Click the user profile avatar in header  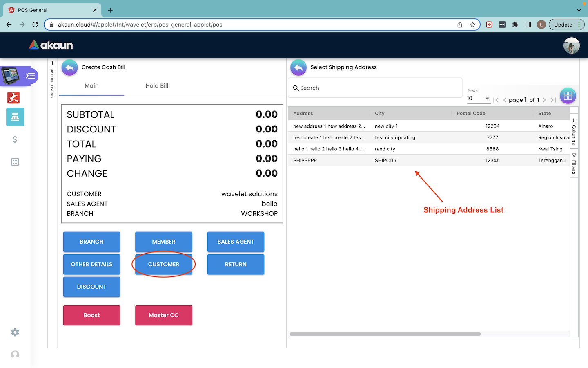(x=571, y=45)
